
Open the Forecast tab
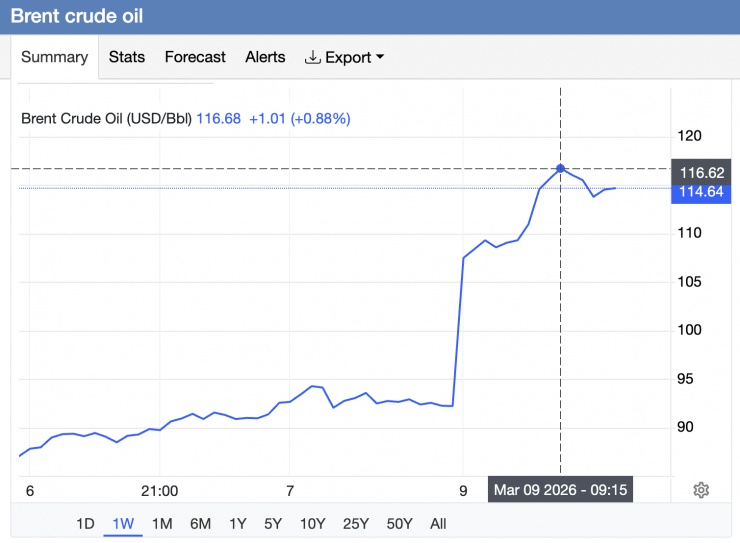(195, 57)
